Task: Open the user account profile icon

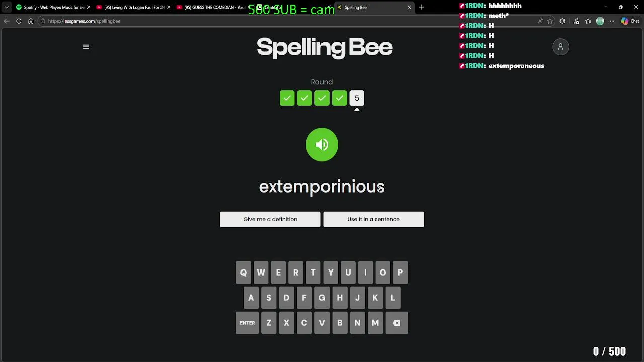Action: (560, 47)
